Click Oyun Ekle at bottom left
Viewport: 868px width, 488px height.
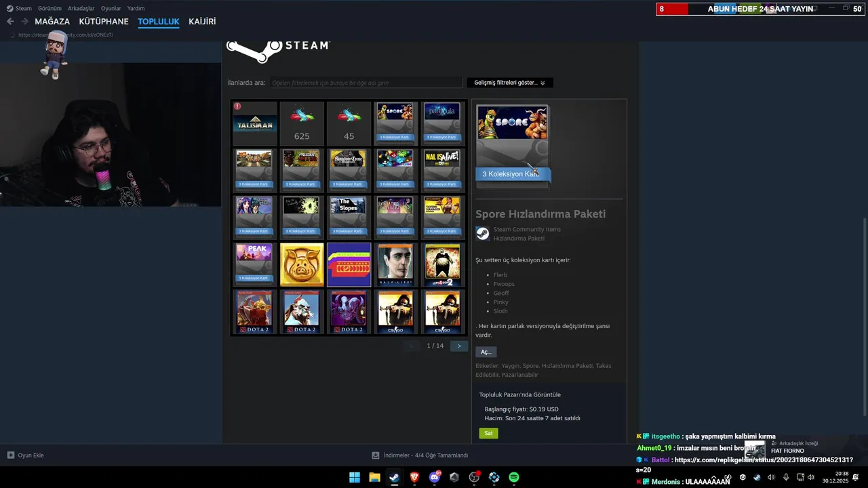point(25,455)
